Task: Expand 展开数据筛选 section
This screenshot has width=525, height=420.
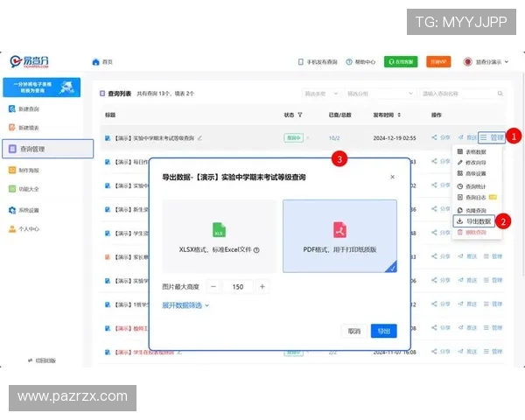Action: pos(185,305)
